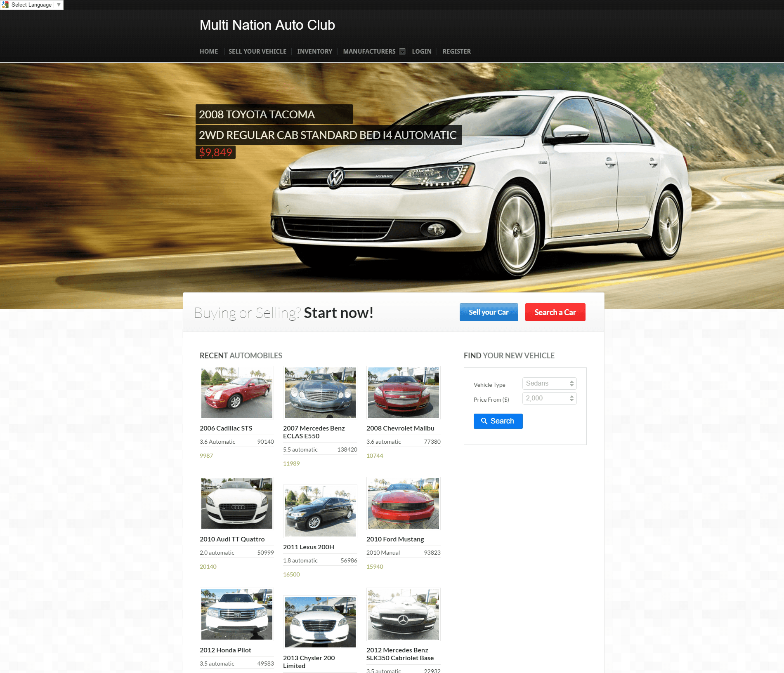Click the Lexus price 16500
Image resolution: width=784 pixels, height=673 pixels.
click(291, 574)
